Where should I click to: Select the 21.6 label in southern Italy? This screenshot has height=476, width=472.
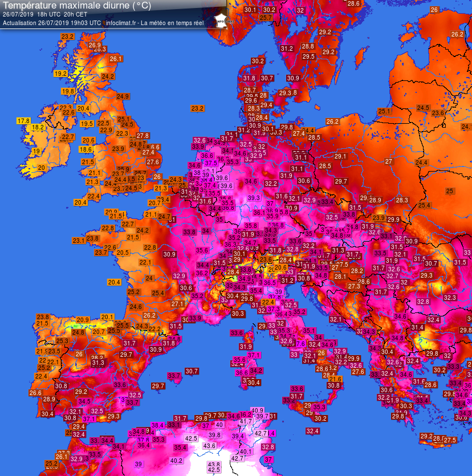tap(335, 379)
